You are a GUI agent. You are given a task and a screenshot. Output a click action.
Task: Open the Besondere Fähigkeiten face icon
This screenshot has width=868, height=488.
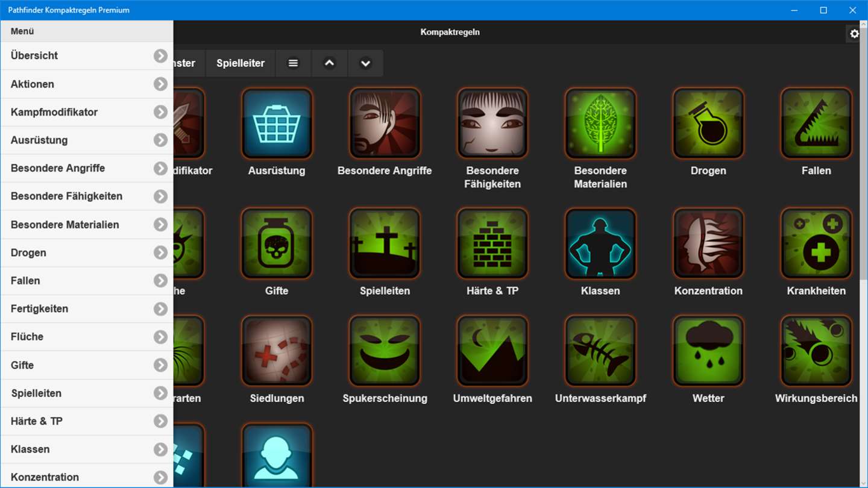pos(492,124)
